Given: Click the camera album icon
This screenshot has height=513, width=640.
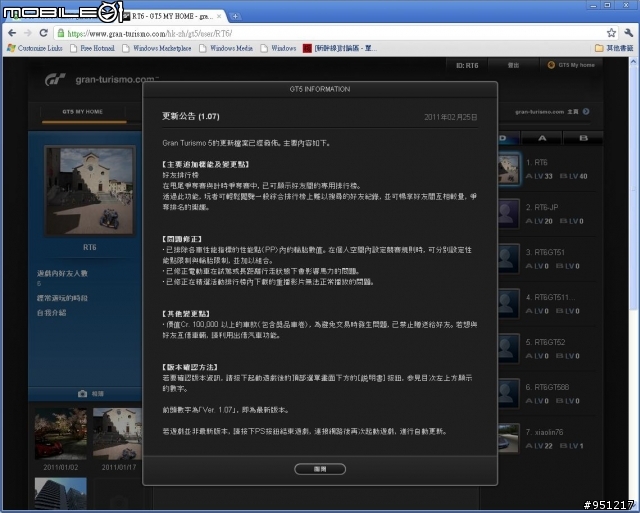Looking at the screenshot, I should pos(82,394).
